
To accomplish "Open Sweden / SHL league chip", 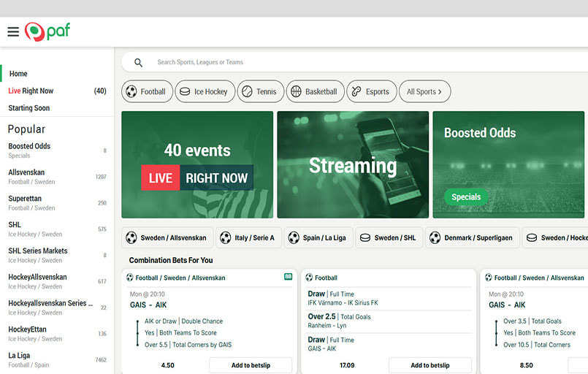I will pos(389,237).
